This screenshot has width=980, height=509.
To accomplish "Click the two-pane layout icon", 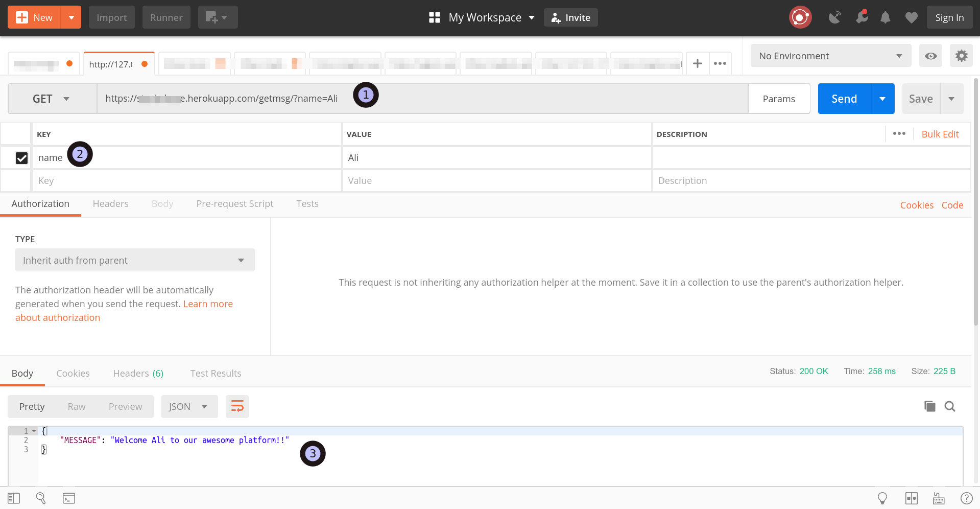I will (x=911, y=498).
